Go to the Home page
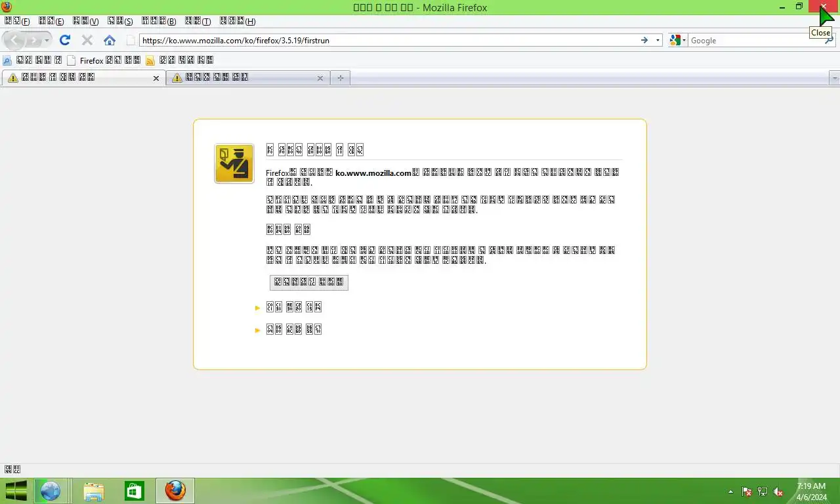840x504 pixels. coord(110,40)
